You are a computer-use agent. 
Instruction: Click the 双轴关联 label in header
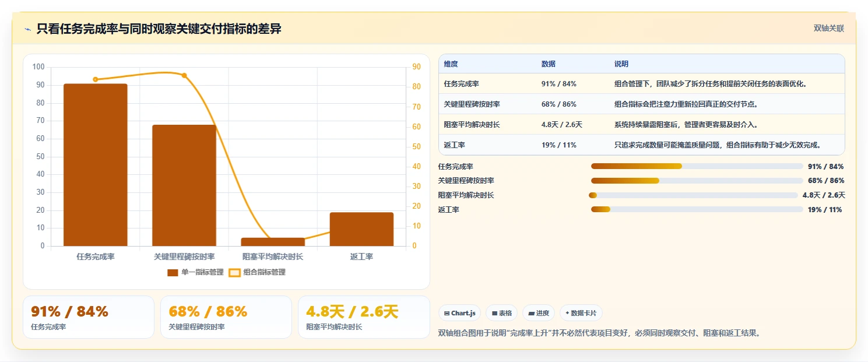point(828,28)
